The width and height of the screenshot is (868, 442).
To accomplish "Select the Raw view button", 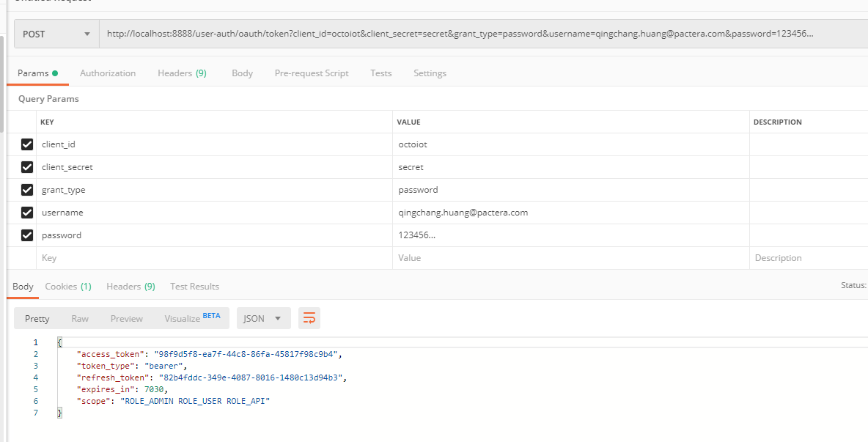I will pyautogui.click(x=80, y=319).
